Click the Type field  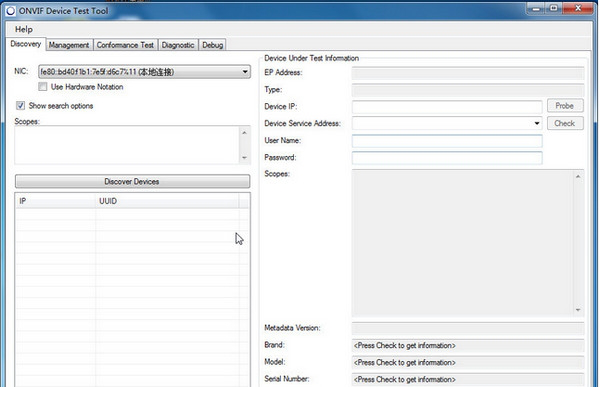point(468,90)
